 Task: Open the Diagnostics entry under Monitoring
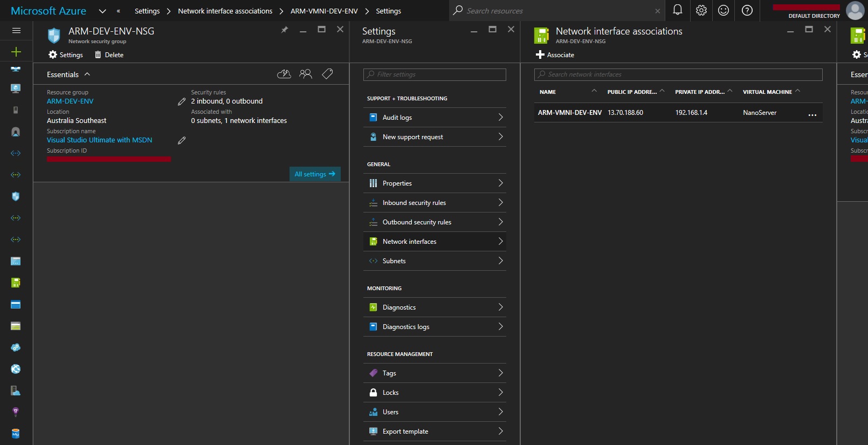[x=435, y=307]
